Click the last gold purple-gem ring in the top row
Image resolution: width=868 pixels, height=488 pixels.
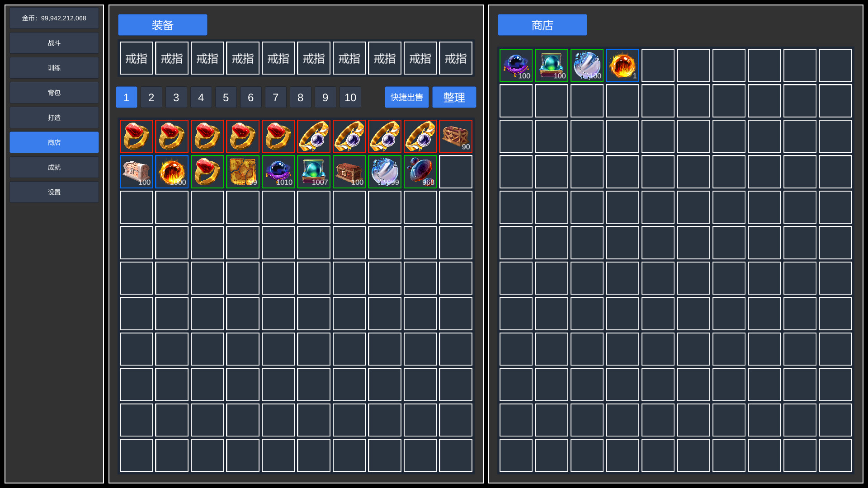(x=420, y=136)
